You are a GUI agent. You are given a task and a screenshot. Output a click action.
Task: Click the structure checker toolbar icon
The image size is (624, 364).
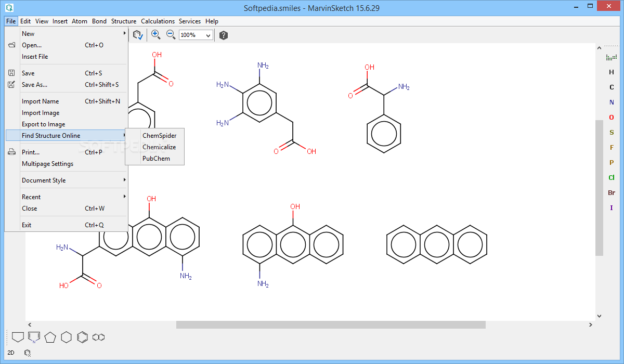tap(138, 35)
